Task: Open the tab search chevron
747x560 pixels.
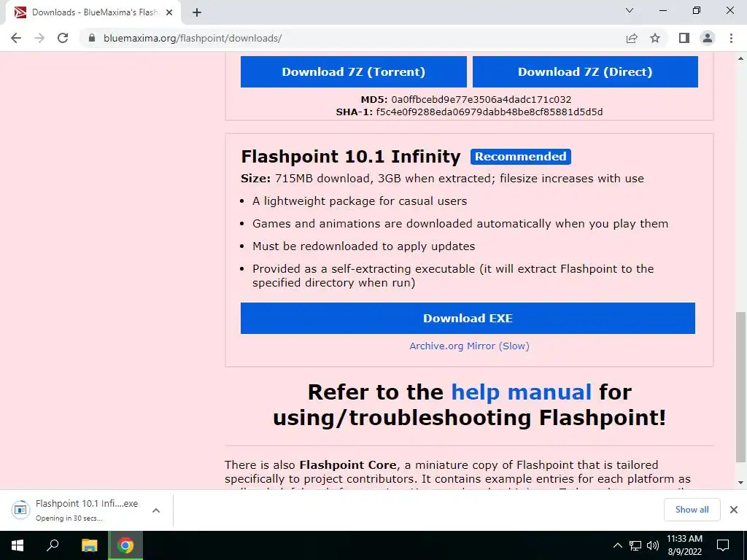Action: [x=630, y=10]
